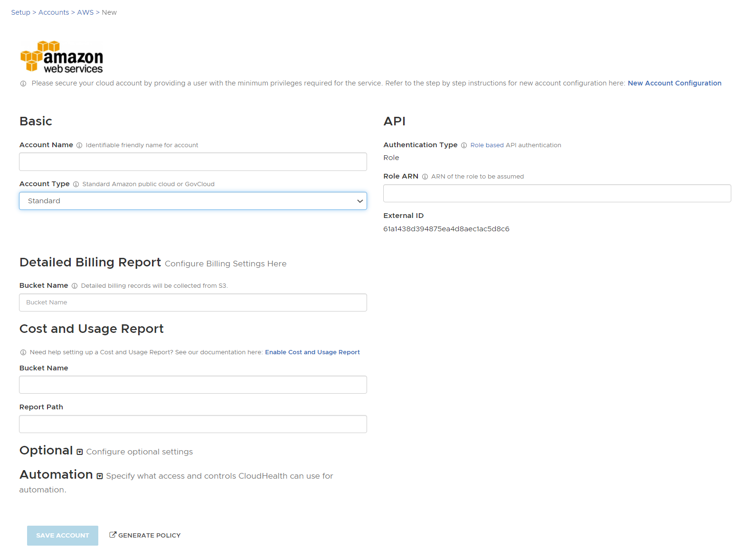Screen dimensions: 756x548
Task: Select the External ID value 61a1438d394875ea4d8aec1ac5d8c6
Action: coord(446,229)
